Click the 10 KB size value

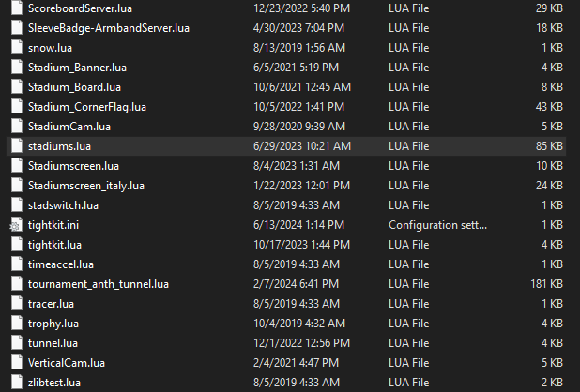[x=549, y=166]
